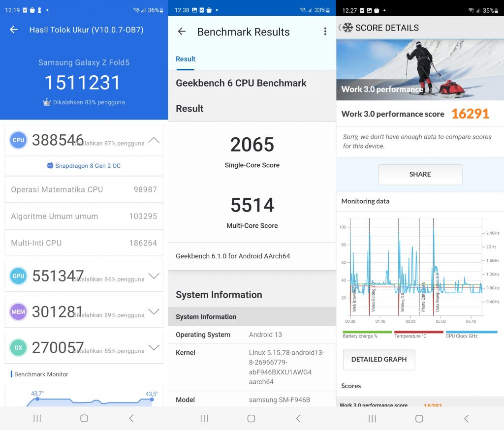Tap the monitoring data chart in PCMark
The image size is (504, 430).
419,270
